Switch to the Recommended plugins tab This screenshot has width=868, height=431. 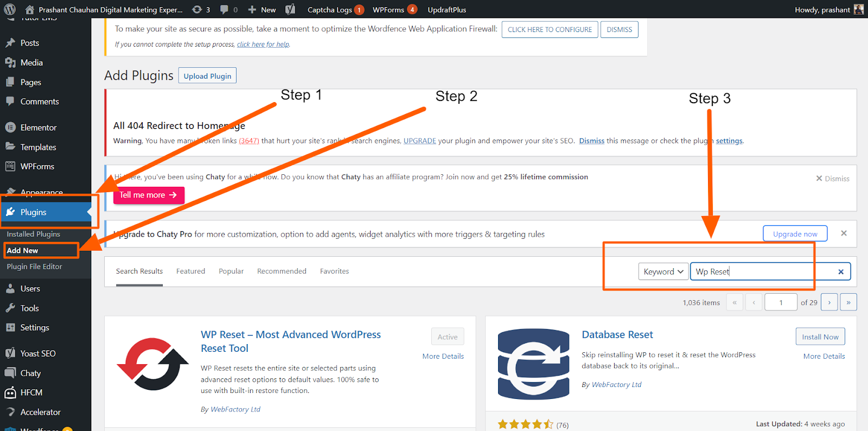[282, 271]
